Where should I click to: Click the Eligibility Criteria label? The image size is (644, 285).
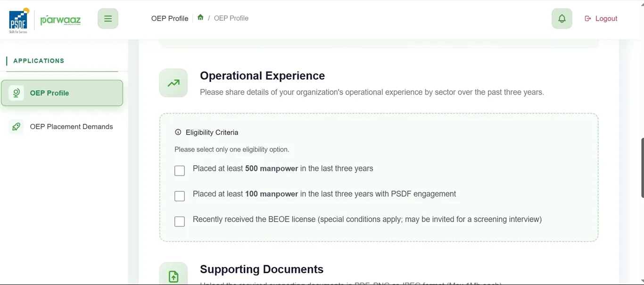click(x=212, y=132)
